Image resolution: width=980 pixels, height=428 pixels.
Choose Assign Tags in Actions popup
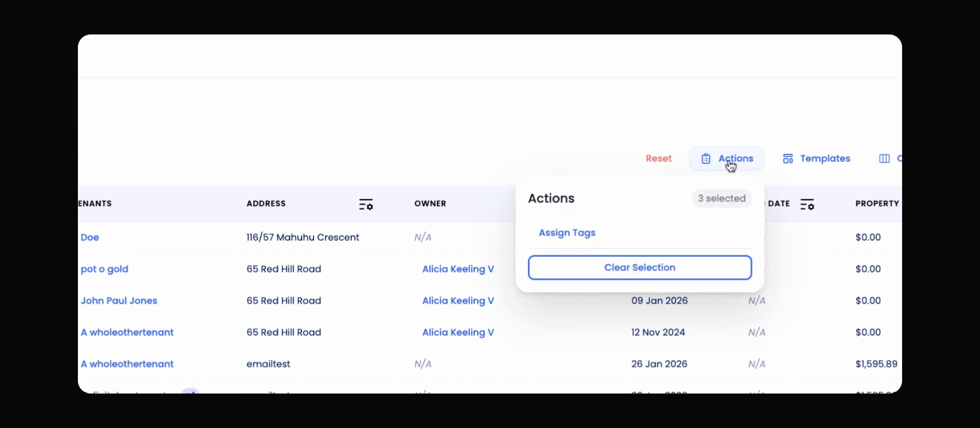click(x=567, y=233)
